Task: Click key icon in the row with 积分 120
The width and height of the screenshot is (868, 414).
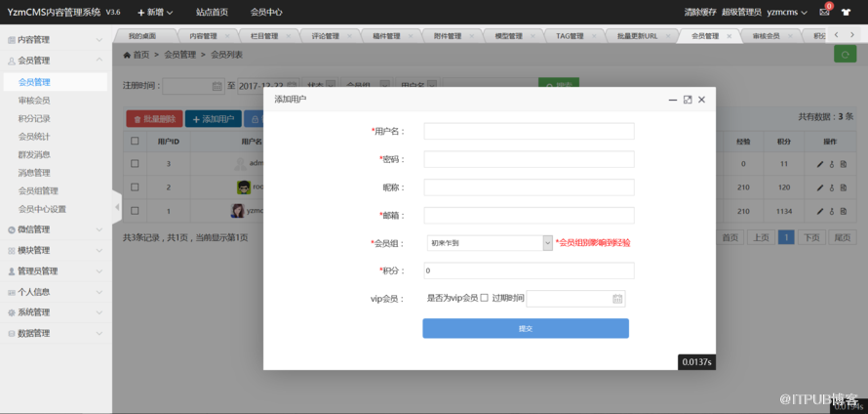Action: (x=832, y=187)
